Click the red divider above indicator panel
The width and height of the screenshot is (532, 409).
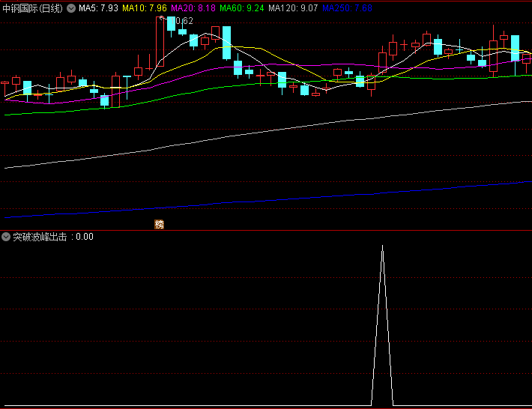266,230
